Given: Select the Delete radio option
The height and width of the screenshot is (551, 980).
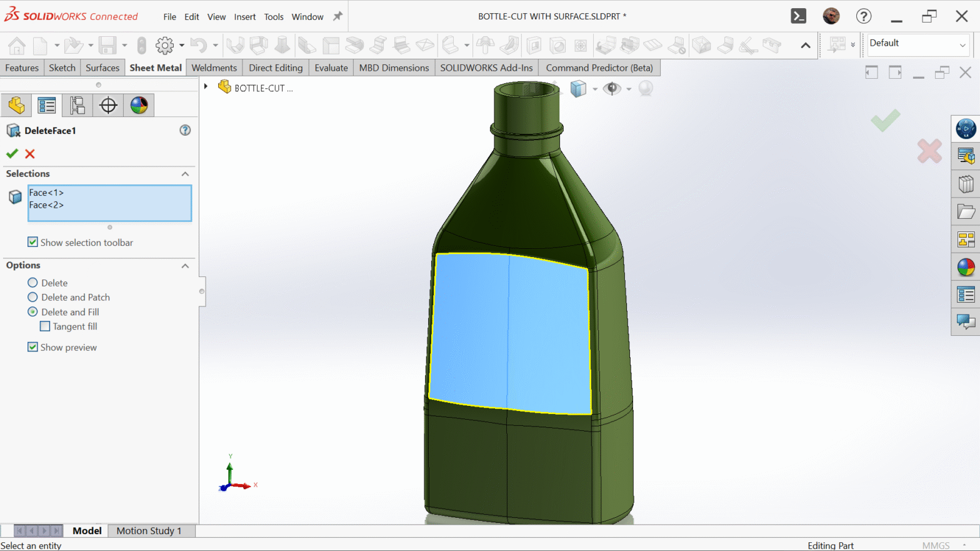Looking at the screenshot, I should tap(32, 283).
